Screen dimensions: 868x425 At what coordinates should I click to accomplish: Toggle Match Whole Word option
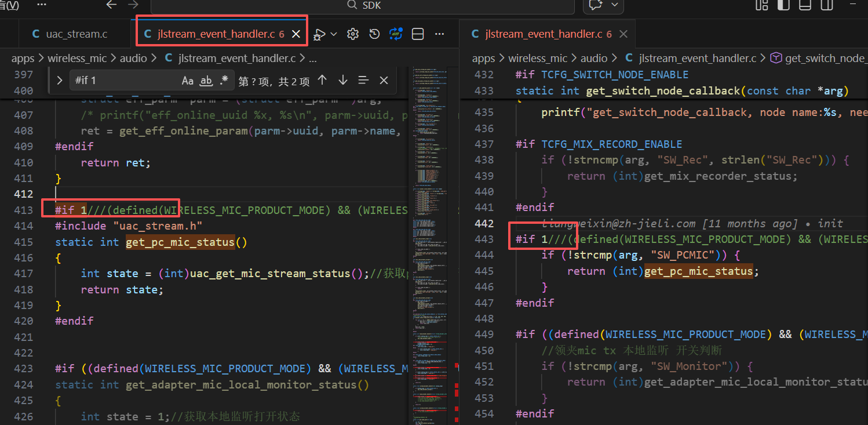point(206,81)
